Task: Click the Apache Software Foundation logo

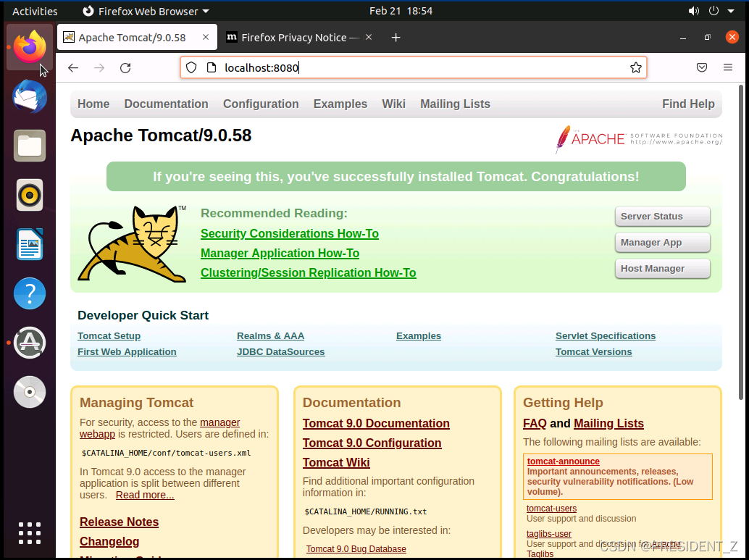Action: 639,139
